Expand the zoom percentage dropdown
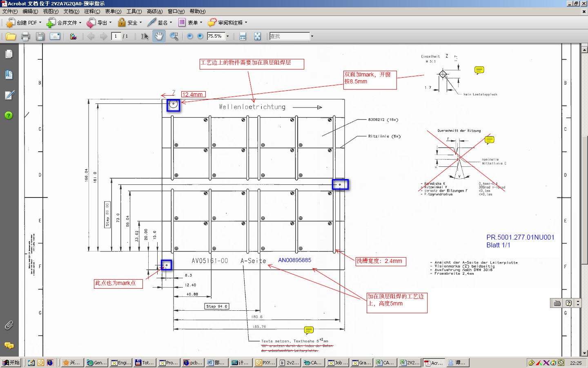Image resolution: width=588 pixels, height=368 pixels. coord(227,36)
